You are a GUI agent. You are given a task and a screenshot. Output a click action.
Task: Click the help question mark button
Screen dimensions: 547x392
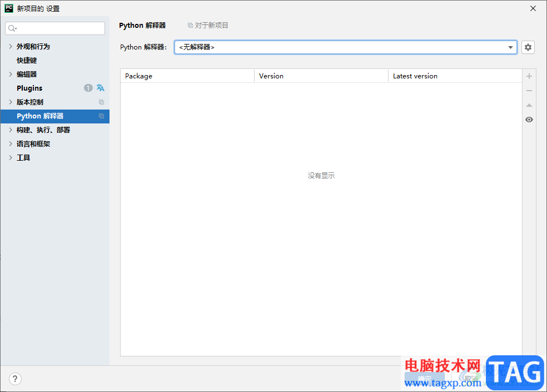click(15, 379)
